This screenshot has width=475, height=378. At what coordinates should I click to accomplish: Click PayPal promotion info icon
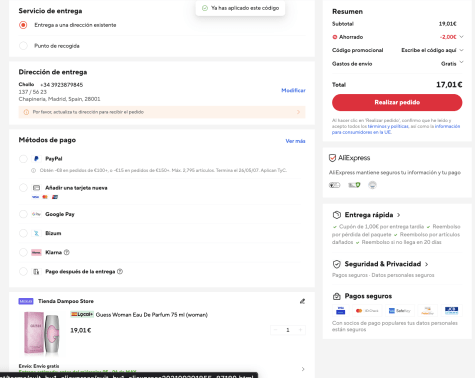click(33, 170)
